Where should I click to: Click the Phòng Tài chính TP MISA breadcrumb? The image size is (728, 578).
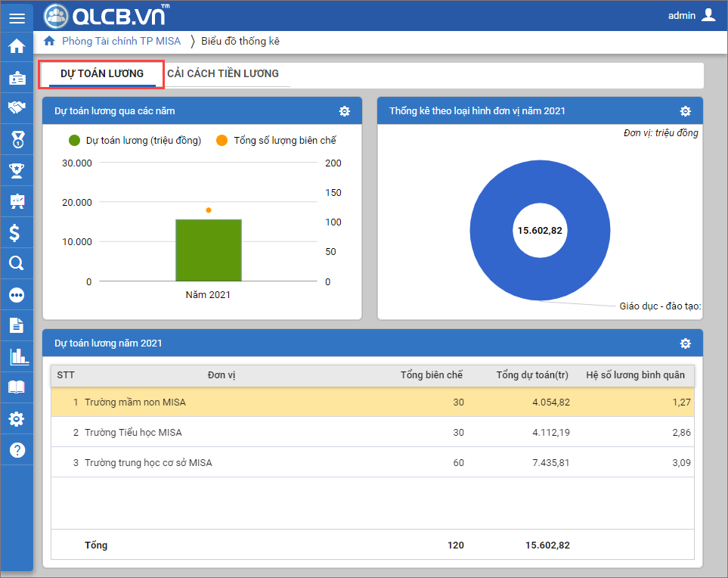(x=121, y=41)
